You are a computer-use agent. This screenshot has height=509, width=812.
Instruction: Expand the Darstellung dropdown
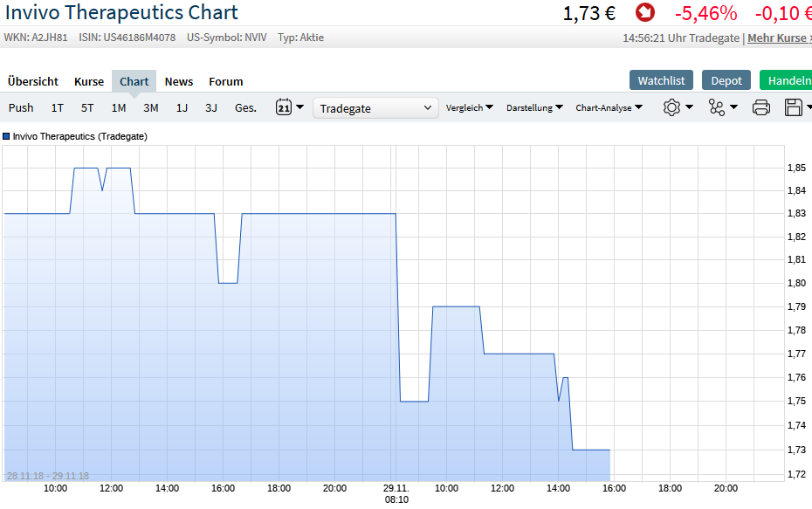pos(534,107)
